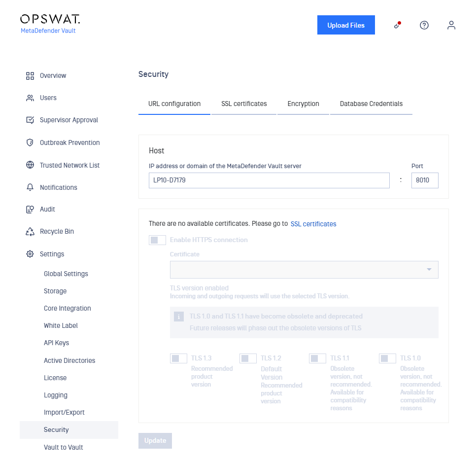This screenshot has height=462, width=476.
Task: Open the link notification icon with red dot
Action: pos(397,25)
